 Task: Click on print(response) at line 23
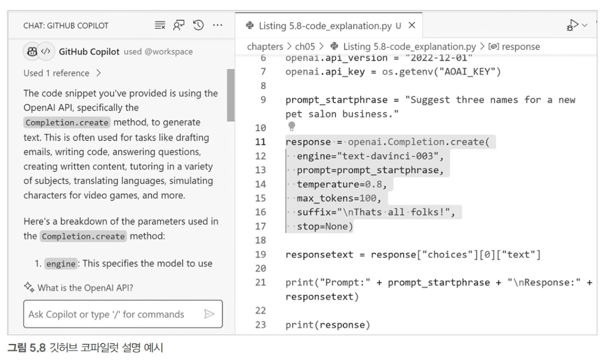click(328, 325)
